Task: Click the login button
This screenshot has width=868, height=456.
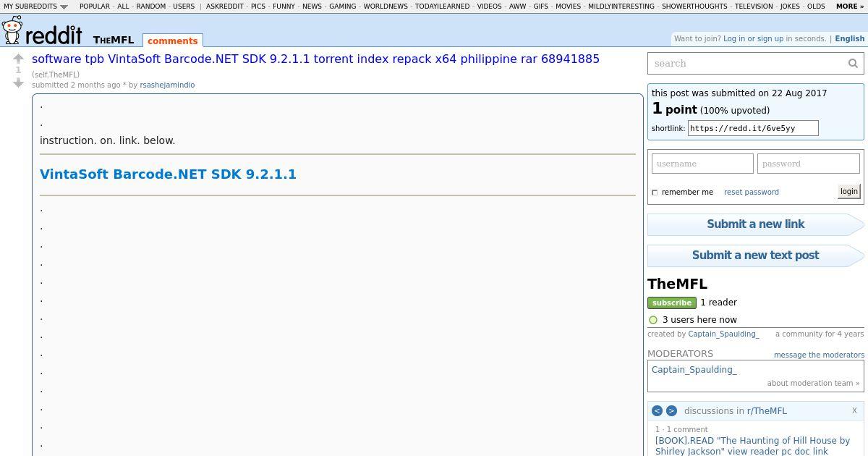Action: point(848,191)
